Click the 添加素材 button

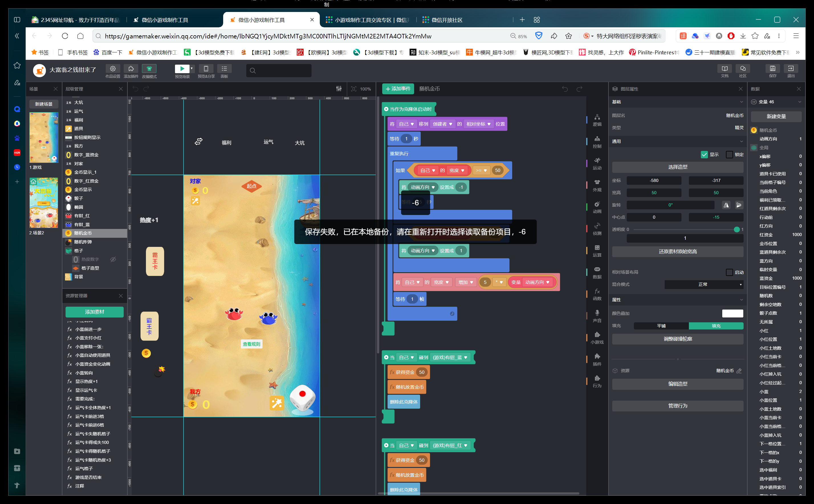pos(94,312)
